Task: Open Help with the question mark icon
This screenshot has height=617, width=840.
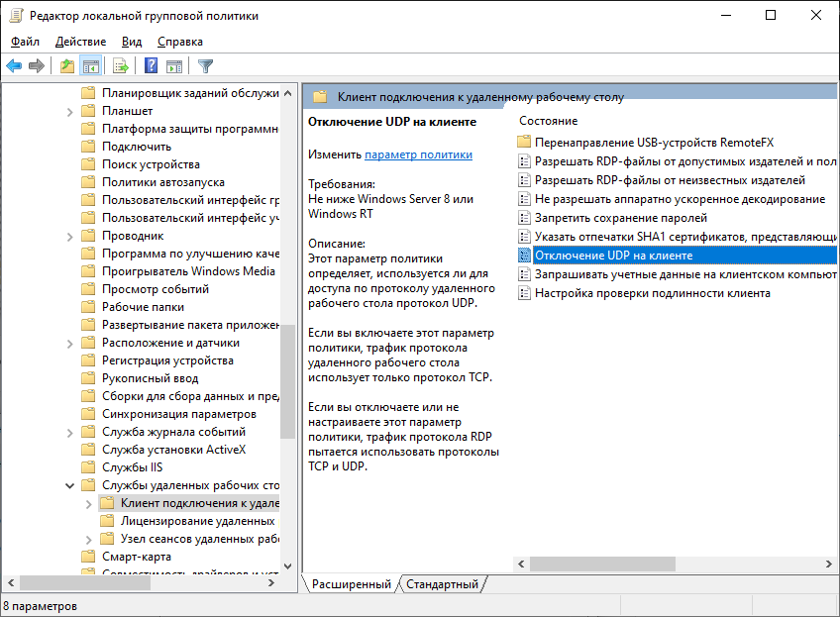Action: (x=152, y=66)
